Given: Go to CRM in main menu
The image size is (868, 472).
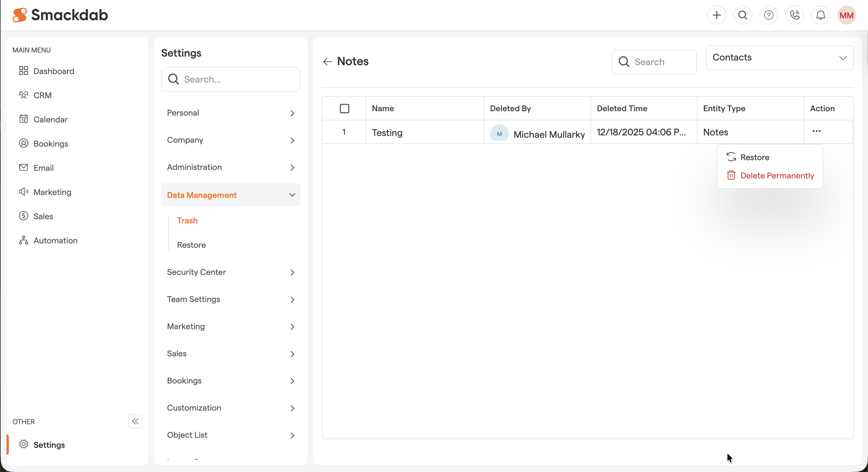Looking at the screenshot, I should click(x=43, y=95).
